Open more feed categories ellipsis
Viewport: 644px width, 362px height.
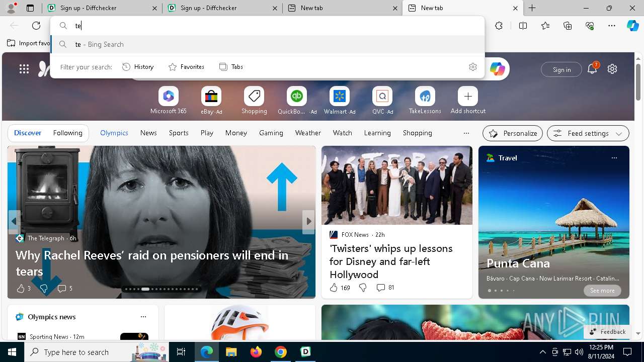click(466, 133)
